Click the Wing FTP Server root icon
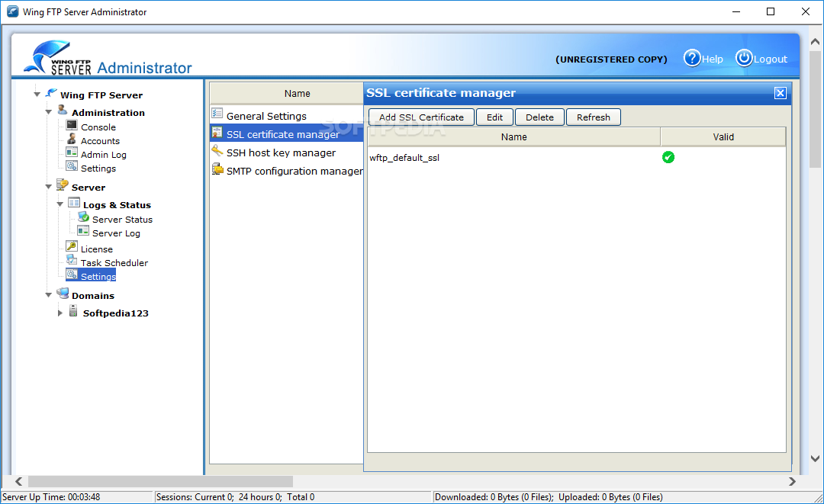Viewport: 824px width, 504px height. (x=51, y=93)
